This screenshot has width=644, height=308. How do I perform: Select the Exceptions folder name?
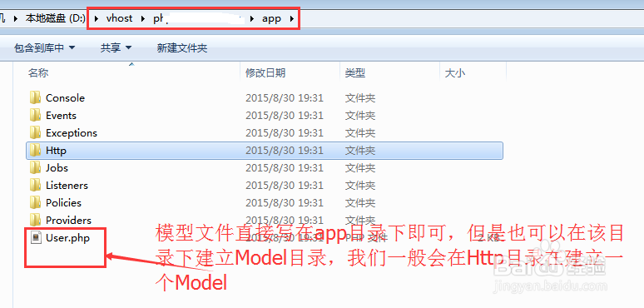click(72, 133)
